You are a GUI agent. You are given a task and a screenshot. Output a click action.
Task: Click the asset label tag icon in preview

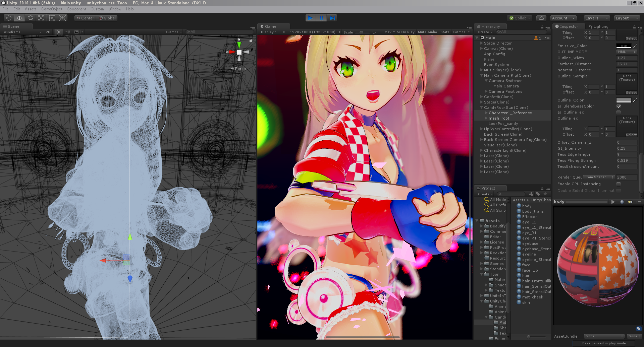[639, 329]
